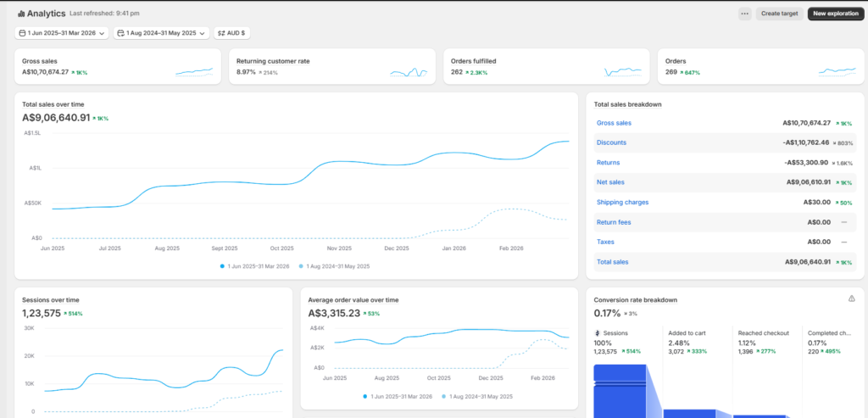Click the Sessions over time card title
This screenshot has height=418, width=868.
(x=50, y=300)
